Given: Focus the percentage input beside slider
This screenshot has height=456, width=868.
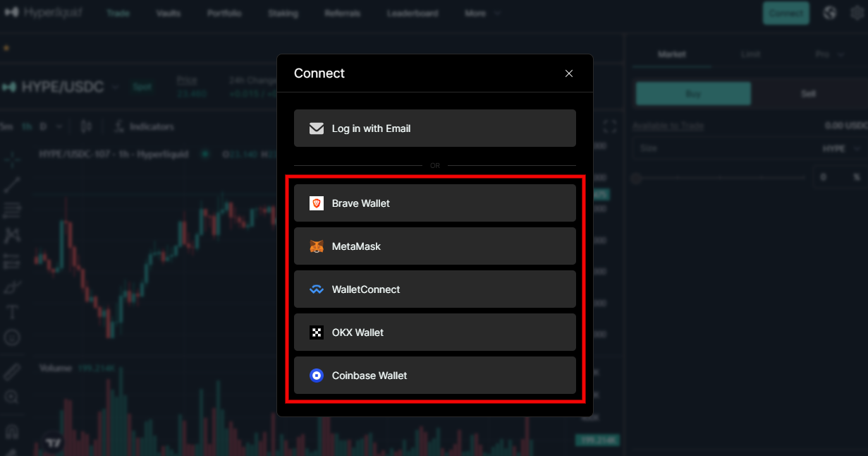Looking at the screenshot, I should coord(840,177).
